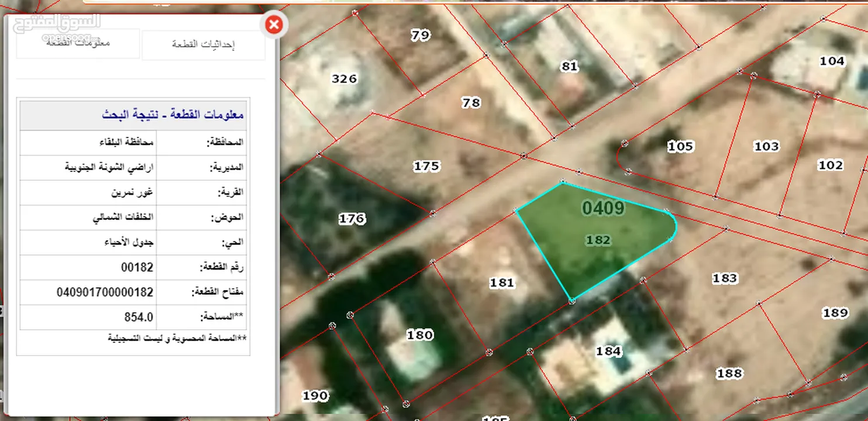Click the 0409 basin label on map
This screenshot has height=421, width=868.
click(x=603, y=208)
